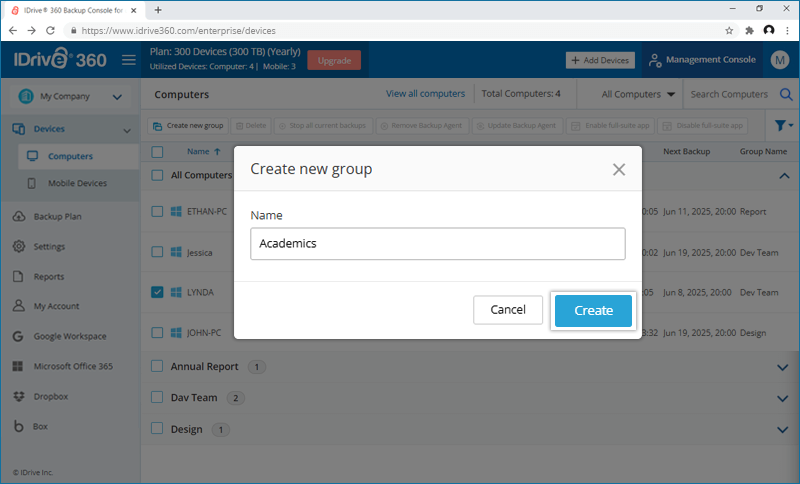Image resolution: width=800 pixels, height=484 pixels.
Task: Select Mobile Devices in sidebar
Action: pos(77,184)
